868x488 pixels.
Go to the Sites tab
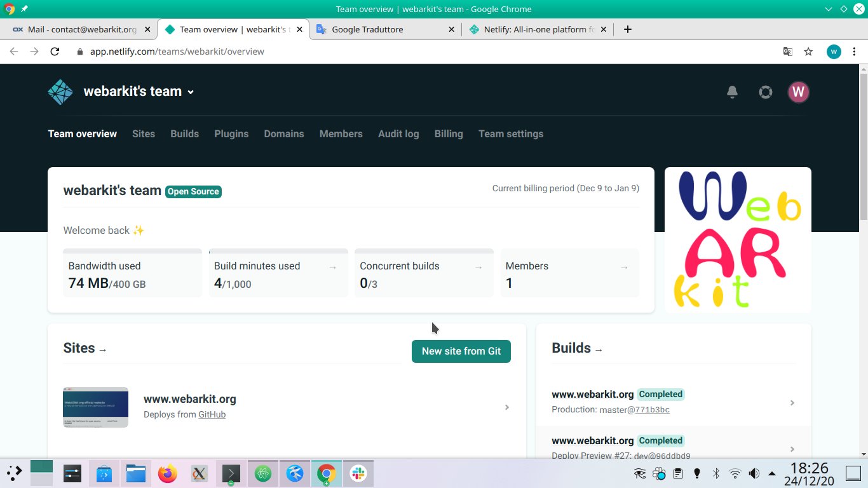pyautogui.click(x=144, y=134)
